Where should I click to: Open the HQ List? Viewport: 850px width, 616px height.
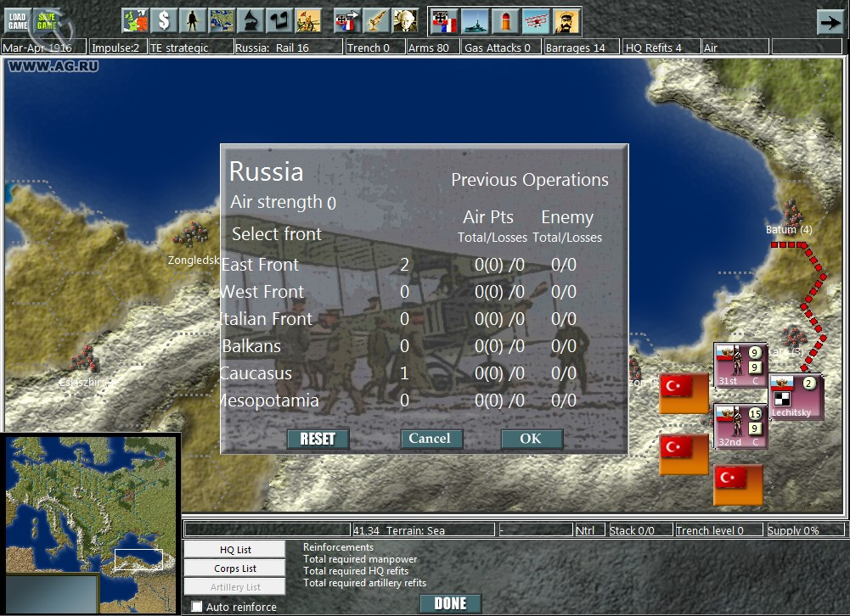pos(234,549)
